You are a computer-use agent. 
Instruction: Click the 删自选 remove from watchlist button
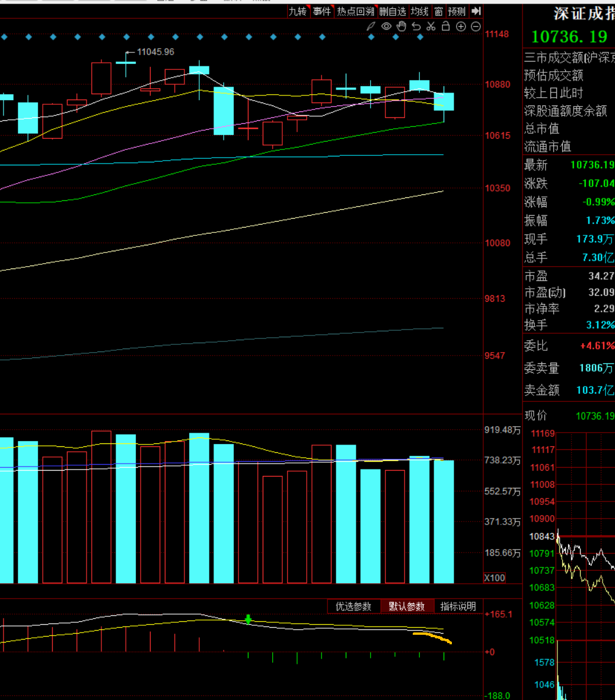(x=393, y=11)
